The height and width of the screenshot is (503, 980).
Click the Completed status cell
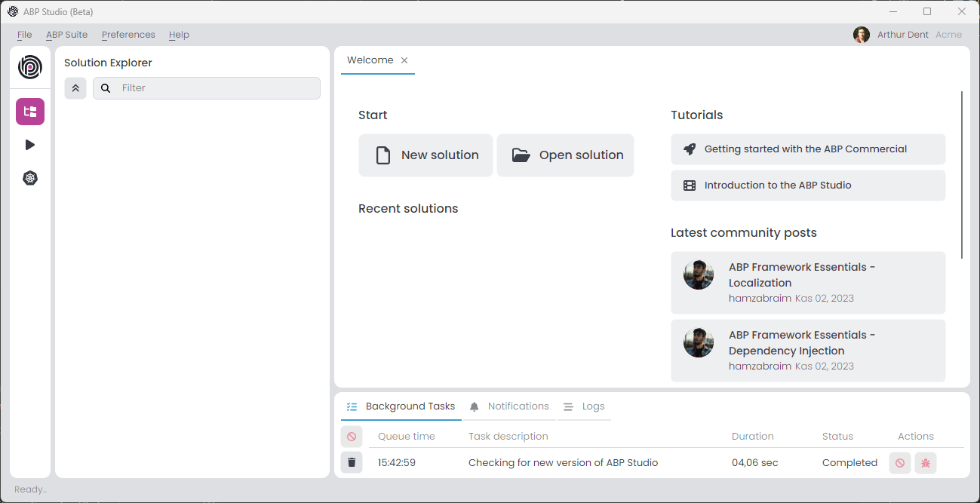849,463
